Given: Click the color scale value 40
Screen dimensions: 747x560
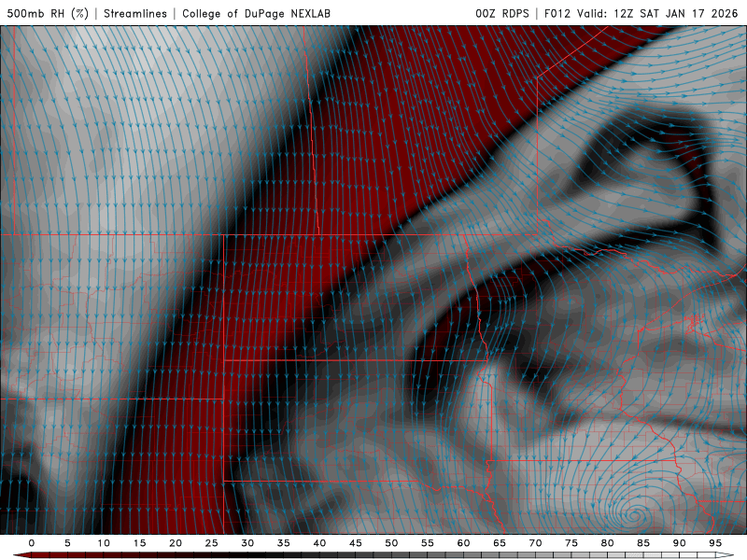Looking at the screenshot, I should [319, 543].
